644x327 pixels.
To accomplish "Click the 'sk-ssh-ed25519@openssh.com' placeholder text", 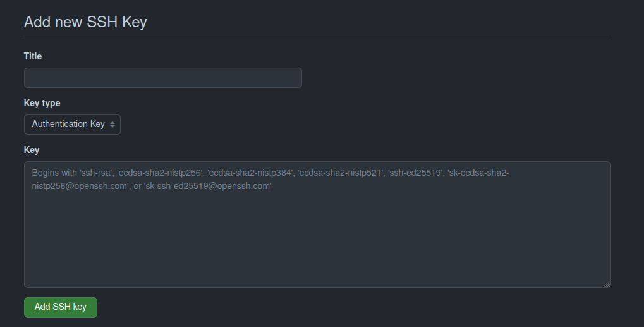I will tap(207, 186).
